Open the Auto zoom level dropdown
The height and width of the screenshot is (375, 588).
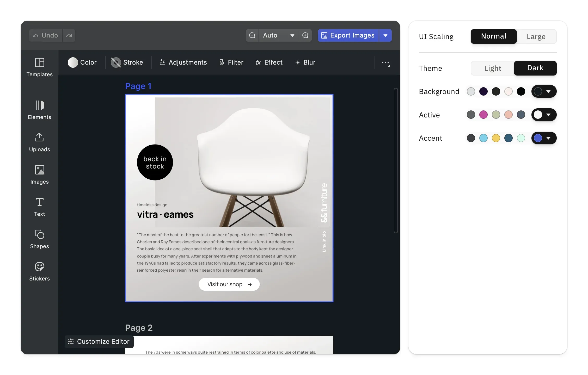click(x=279, y=35)
